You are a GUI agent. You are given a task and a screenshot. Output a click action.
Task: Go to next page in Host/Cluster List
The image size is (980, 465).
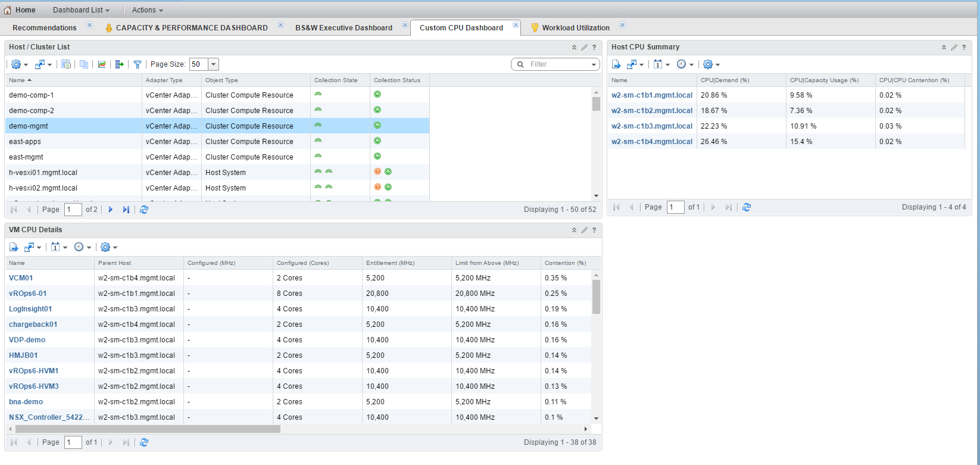tap(111, 210)
